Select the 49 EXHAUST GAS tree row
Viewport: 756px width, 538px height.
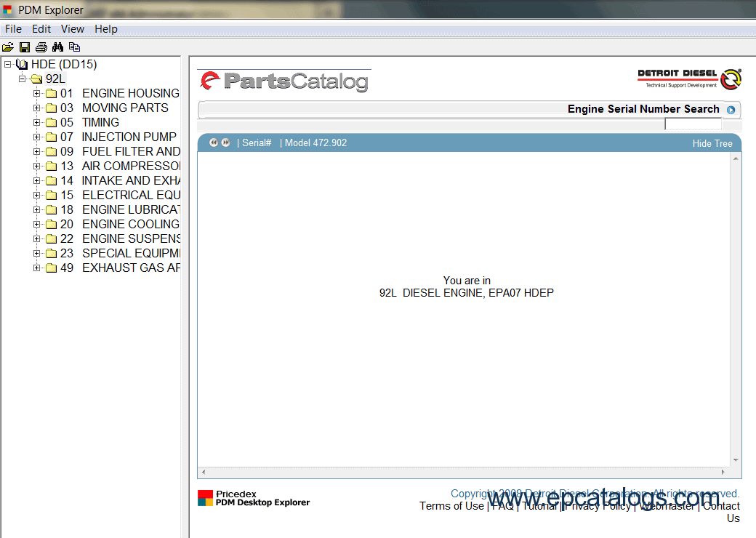coord(120,268)
